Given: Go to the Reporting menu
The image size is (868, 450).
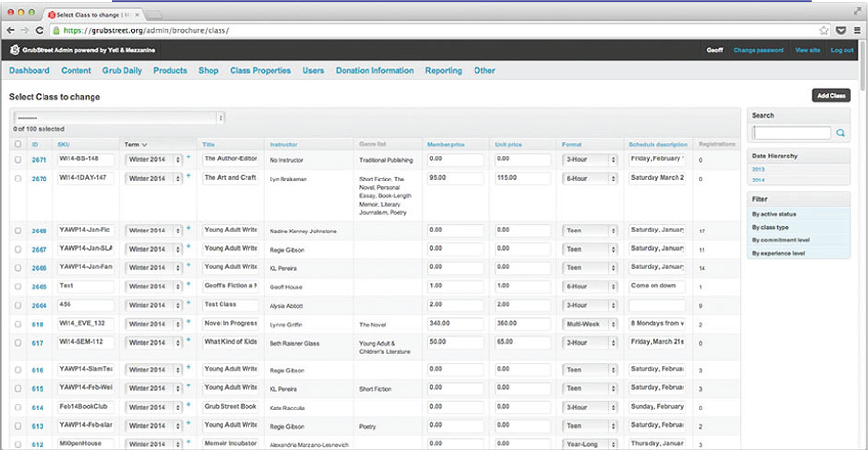Looking at the screenshot, I should (x=443, y=70).
